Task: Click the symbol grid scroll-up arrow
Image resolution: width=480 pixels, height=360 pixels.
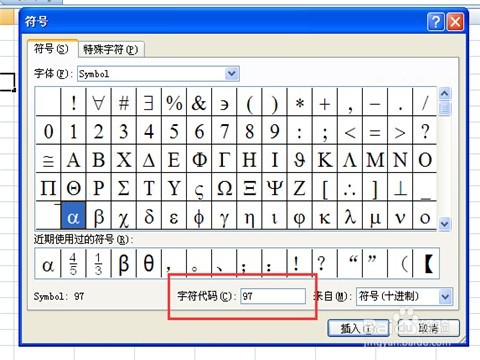Action: click(x=445, y=94)
